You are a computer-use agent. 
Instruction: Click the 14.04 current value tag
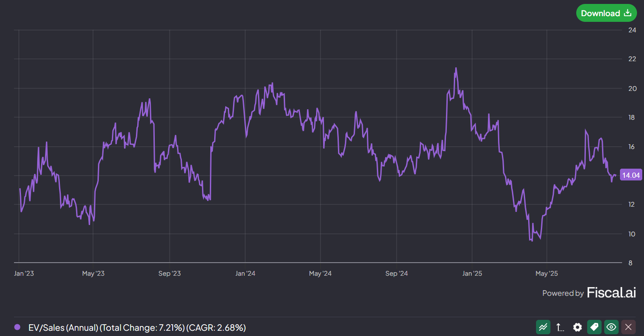coord(631,175)
